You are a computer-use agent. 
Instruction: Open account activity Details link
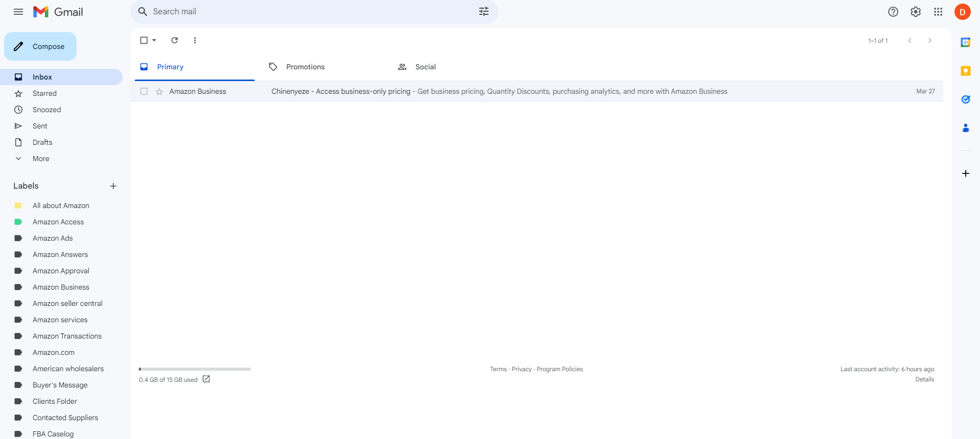[924, 379]
